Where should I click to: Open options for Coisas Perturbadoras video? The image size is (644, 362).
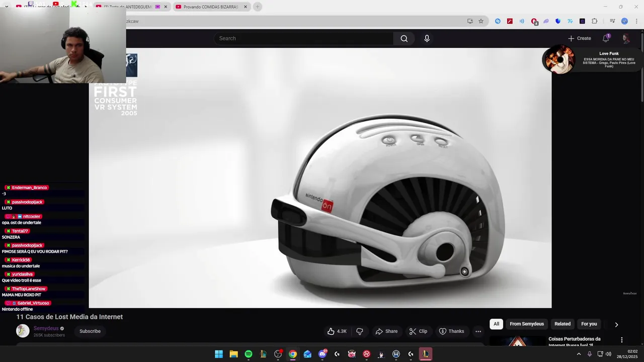[621, 340]
